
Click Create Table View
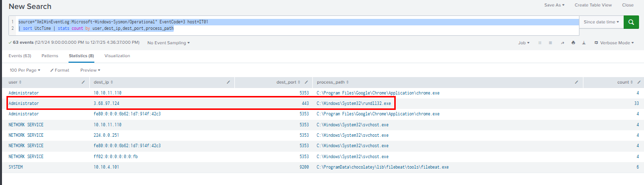pyautogui.click(x=593, y=5)
